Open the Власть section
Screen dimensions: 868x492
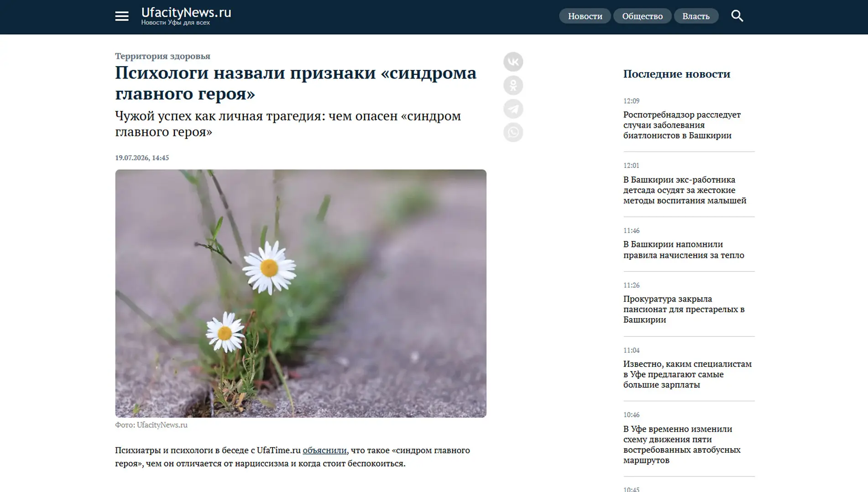[x=696, y=16]
